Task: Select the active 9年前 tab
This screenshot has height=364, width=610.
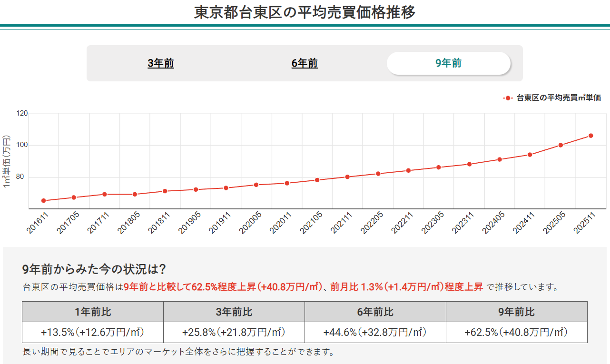Action: click(x=448, y=63)
